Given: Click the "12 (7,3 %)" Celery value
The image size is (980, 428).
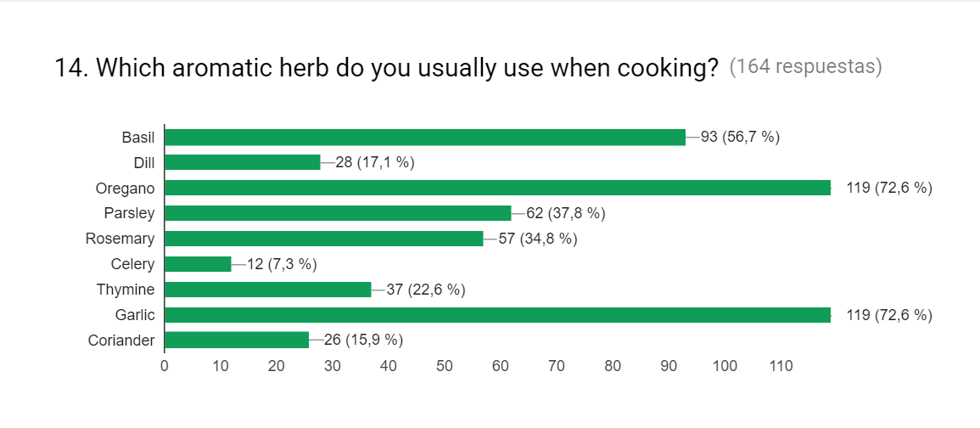Looking at the screenshot, I should pos(282,264).
